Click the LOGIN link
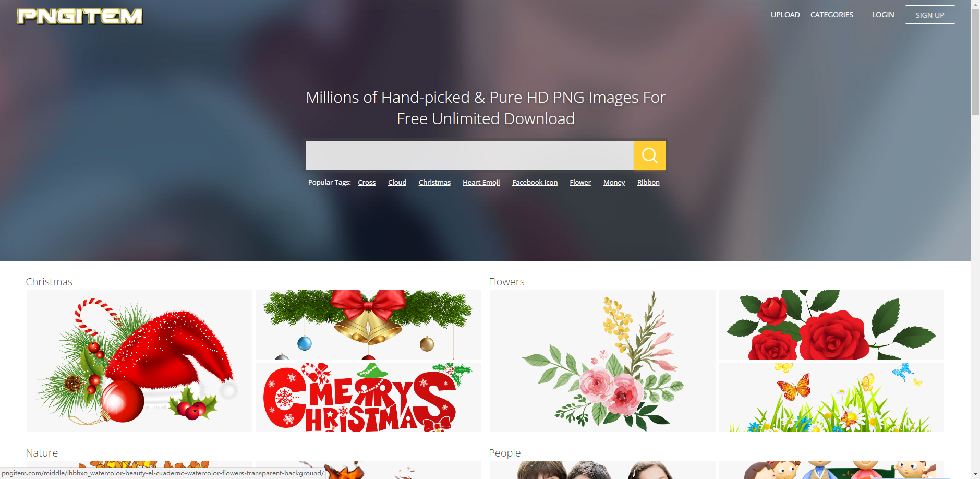980x479 pixels. coord(883,15)
